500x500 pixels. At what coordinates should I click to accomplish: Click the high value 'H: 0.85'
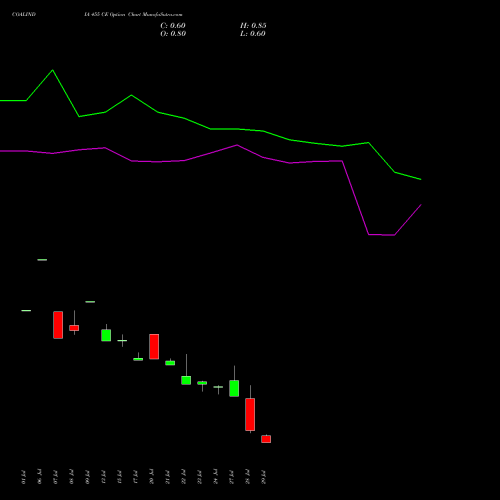[x=253, y=26]
